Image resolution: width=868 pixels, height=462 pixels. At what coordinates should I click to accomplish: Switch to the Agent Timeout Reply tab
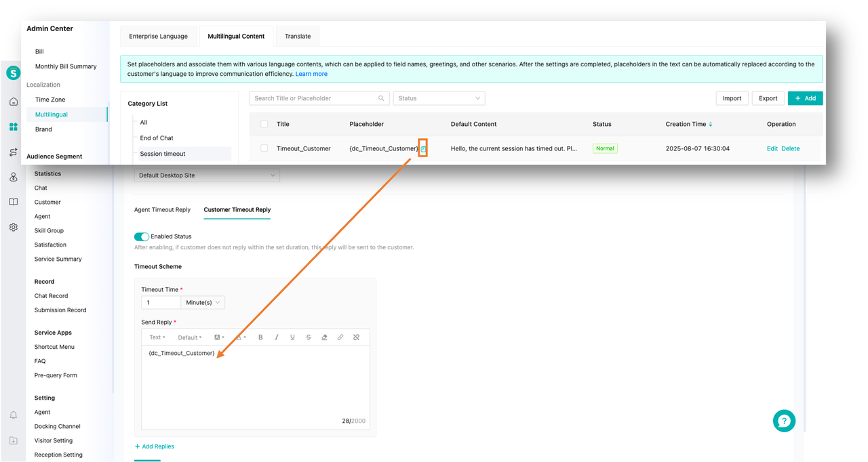point(163,210)
